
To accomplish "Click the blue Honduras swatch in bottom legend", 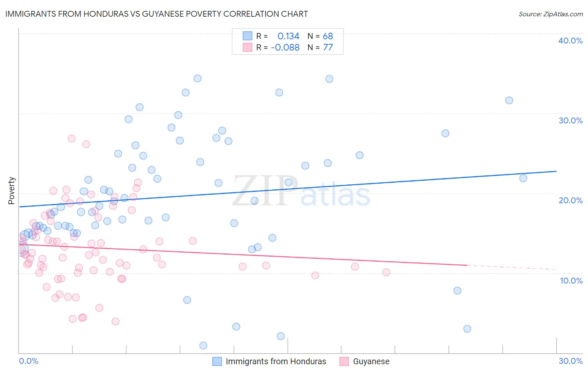I will (x=217, y=361).
